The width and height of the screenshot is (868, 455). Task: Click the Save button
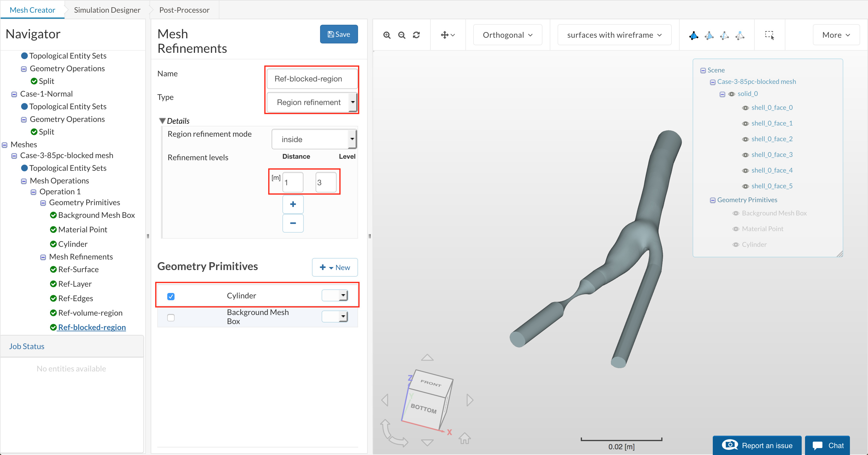pyautogui.click(x=339, y=34)
